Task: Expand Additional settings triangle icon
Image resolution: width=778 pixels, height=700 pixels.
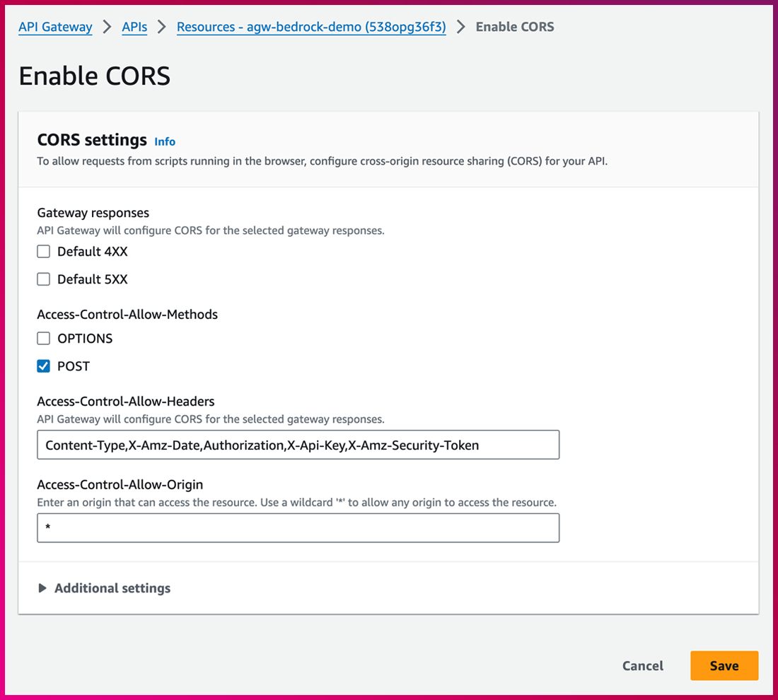Action: (42, 588)
